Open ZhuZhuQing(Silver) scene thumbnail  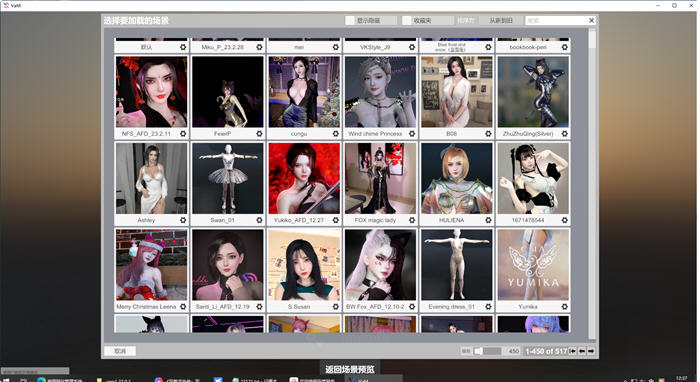coord(533,92)
